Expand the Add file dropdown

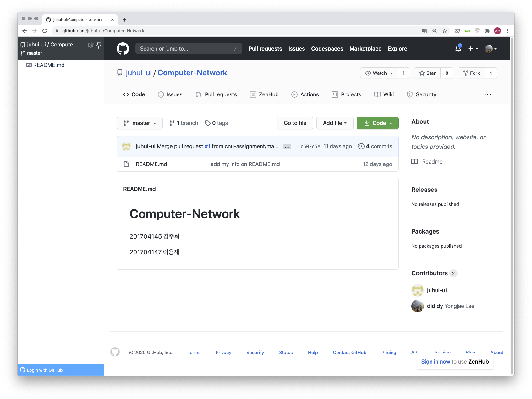pyautogui.click(x=335, y=123)
